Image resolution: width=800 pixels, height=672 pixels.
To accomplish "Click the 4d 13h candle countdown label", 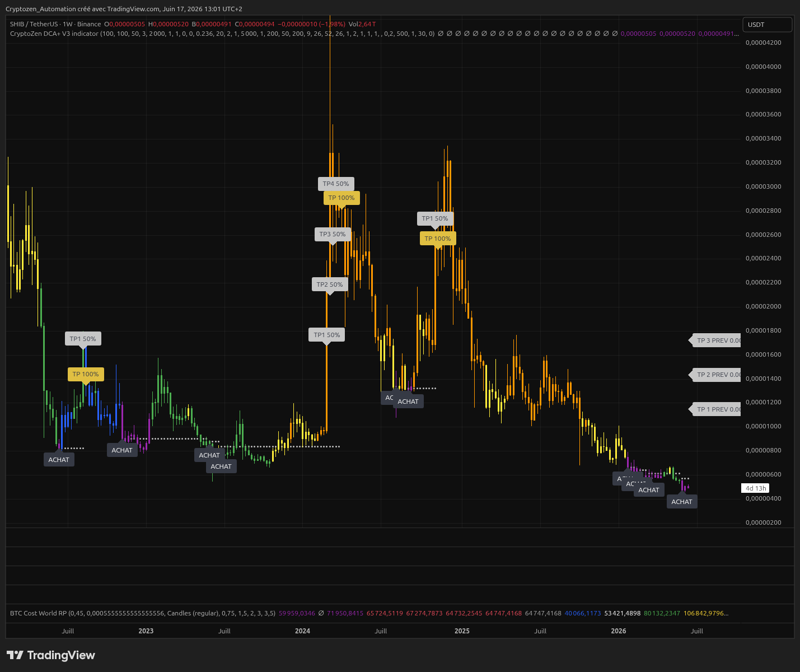I will 756,488.
